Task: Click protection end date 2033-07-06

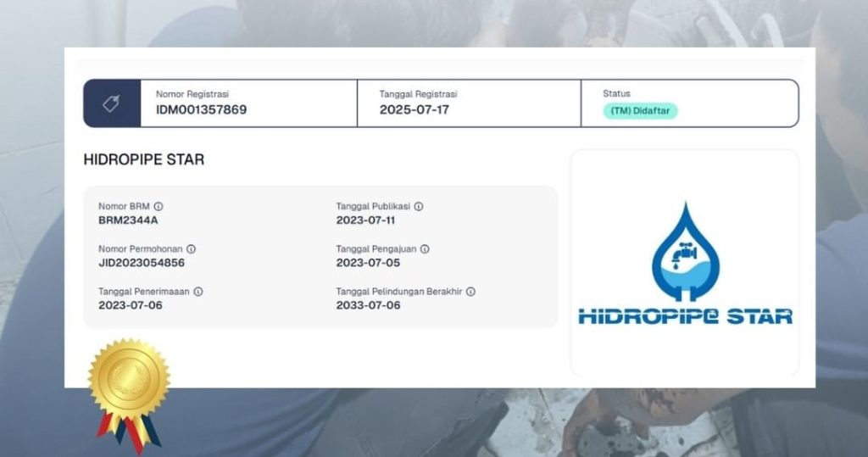Action: coord(368,305)
